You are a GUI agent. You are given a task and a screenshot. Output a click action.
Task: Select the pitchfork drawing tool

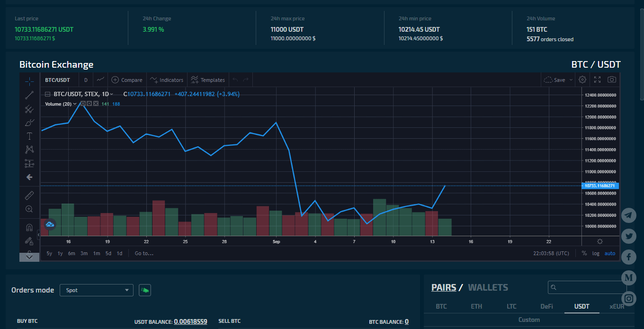29,109
